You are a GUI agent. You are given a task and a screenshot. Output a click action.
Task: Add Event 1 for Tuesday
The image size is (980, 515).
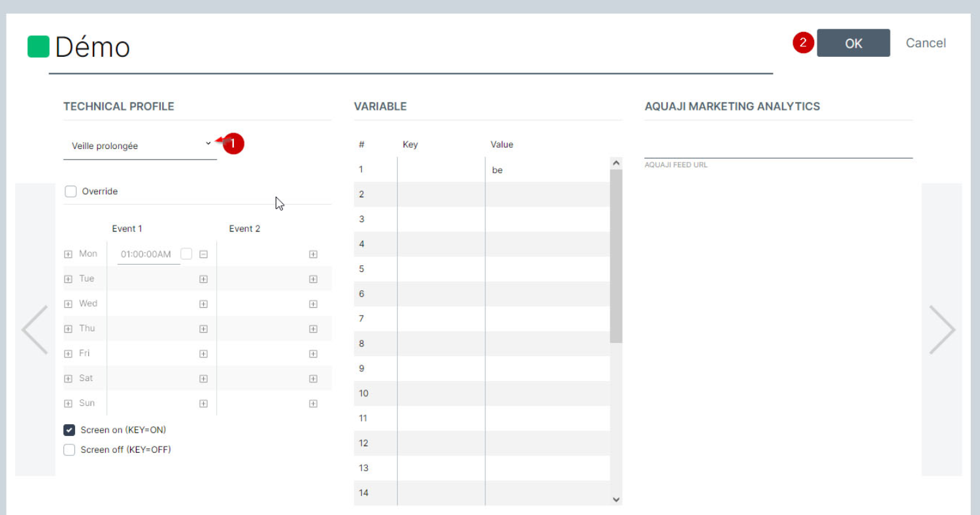(203, 279)
